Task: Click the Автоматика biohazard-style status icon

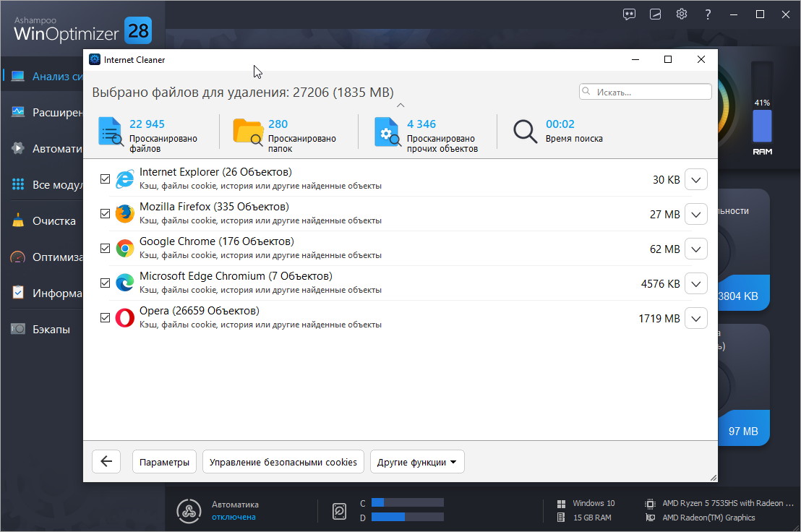Action: [189, 511]
